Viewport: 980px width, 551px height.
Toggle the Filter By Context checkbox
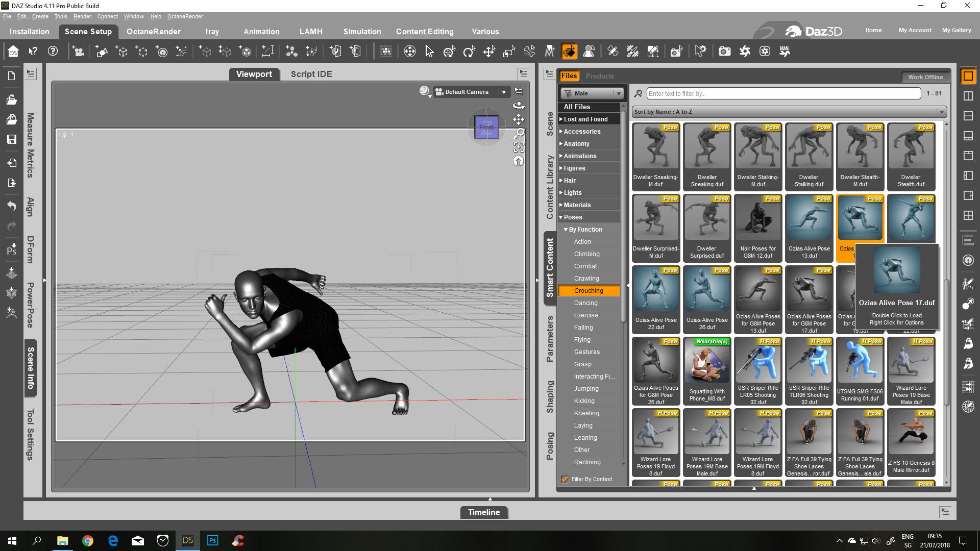(x=565, y=479)
